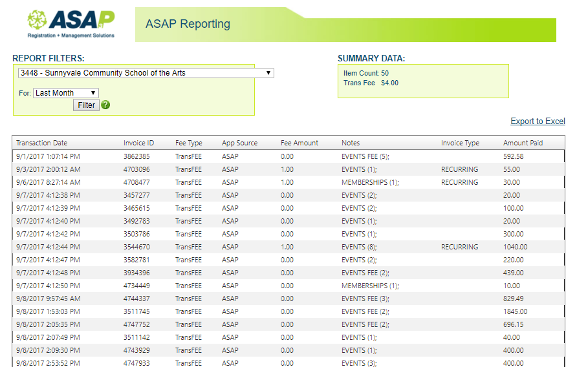Expand the Last Month period dropdown

point(65,93)
